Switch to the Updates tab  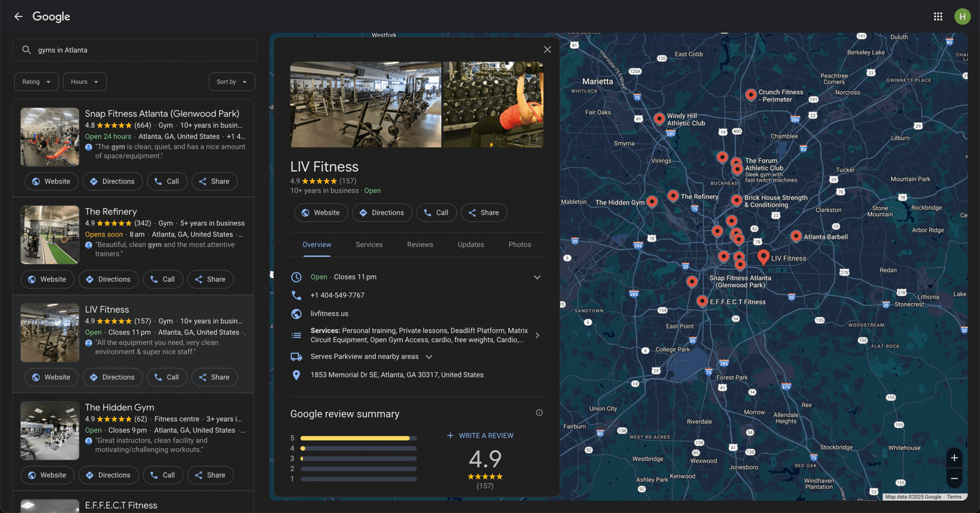471,245
